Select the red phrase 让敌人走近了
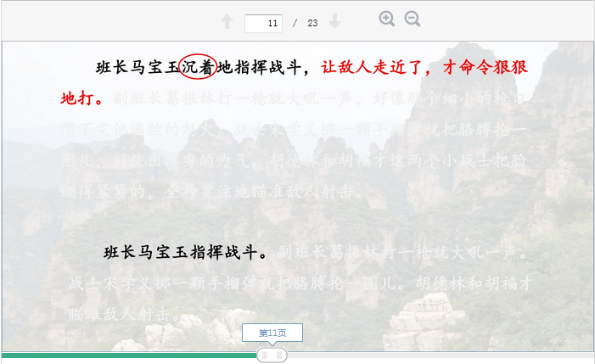 (x=371, y=67)
